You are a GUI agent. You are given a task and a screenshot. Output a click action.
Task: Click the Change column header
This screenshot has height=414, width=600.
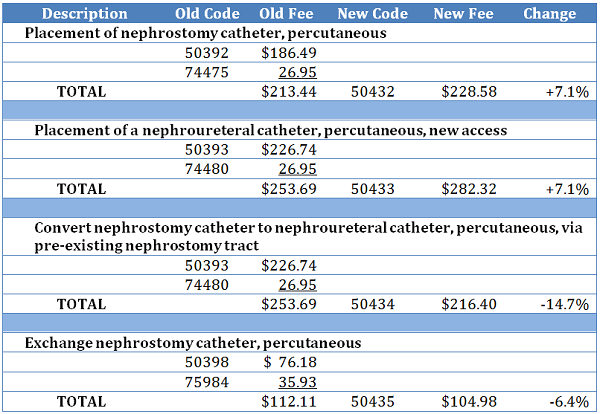[x=549, y=14]
